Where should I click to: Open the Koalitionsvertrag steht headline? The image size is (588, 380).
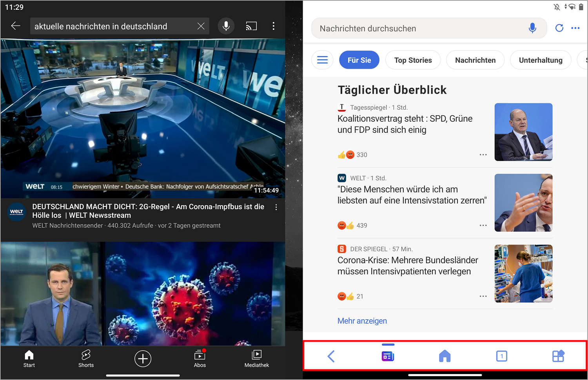[405, 124]
